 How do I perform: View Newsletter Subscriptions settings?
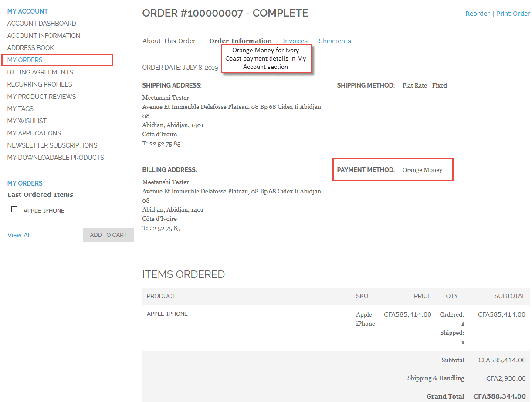52,145
